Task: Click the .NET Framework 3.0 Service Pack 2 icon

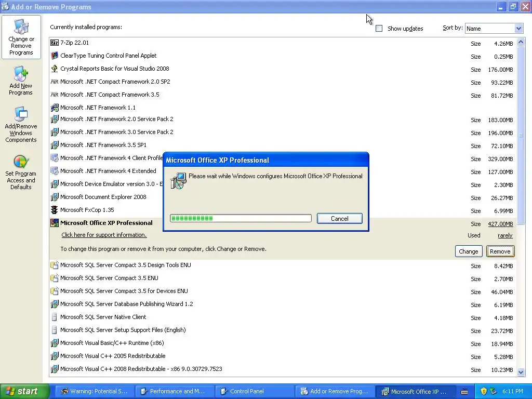Action: (x=54, y=132)
